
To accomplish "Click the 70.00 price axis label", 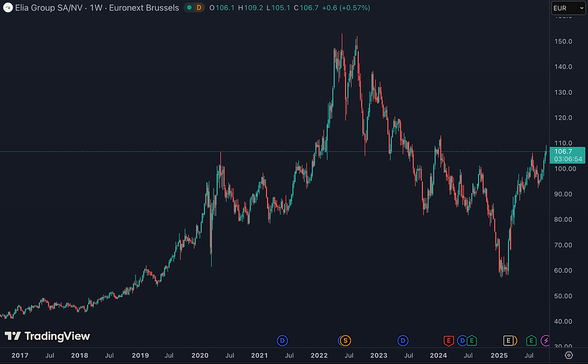I will [563, 245].
